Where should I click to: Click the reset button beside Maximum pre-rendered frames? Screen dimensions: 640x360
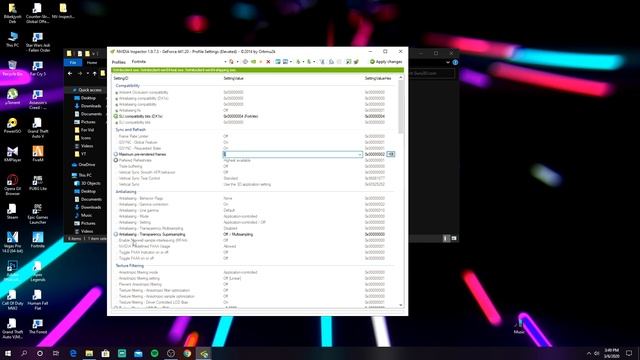point(391,154)
